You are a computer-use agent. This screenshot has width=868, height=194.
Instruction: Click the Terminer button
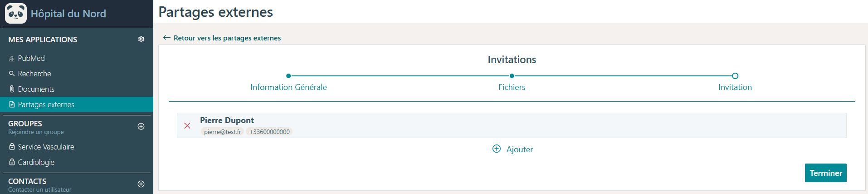coord(825,173)
